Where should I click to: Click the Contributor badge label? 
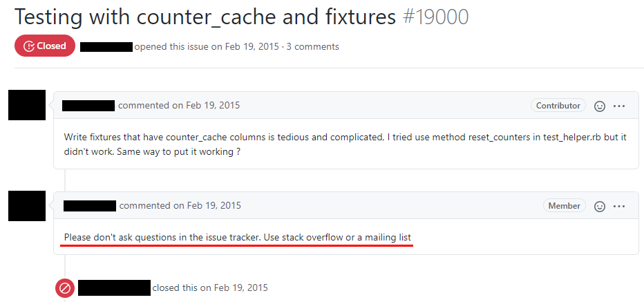point(558,106)
